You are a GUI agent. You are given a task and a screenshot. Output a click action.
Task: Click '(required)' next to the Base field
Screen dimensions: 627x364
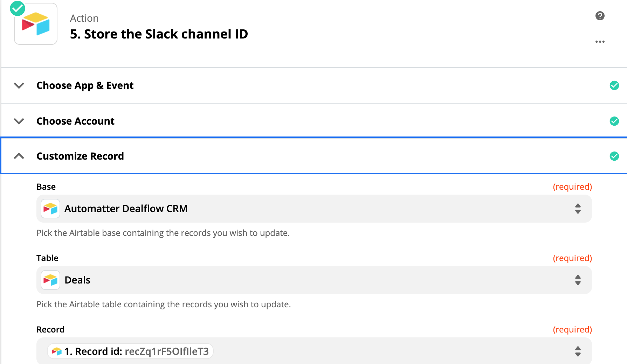(572, 187)
